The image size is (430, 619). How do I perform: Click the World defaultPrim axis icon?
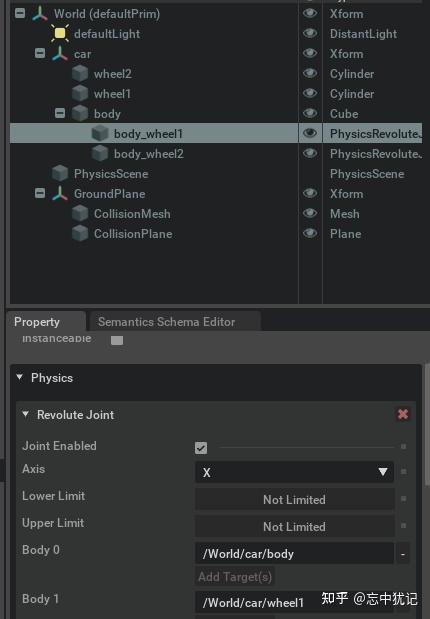(40, 14)
